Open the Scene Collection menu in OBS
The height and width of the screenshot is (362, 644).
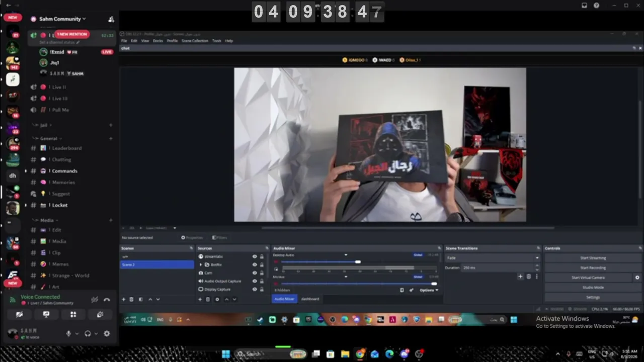point(195,41)
